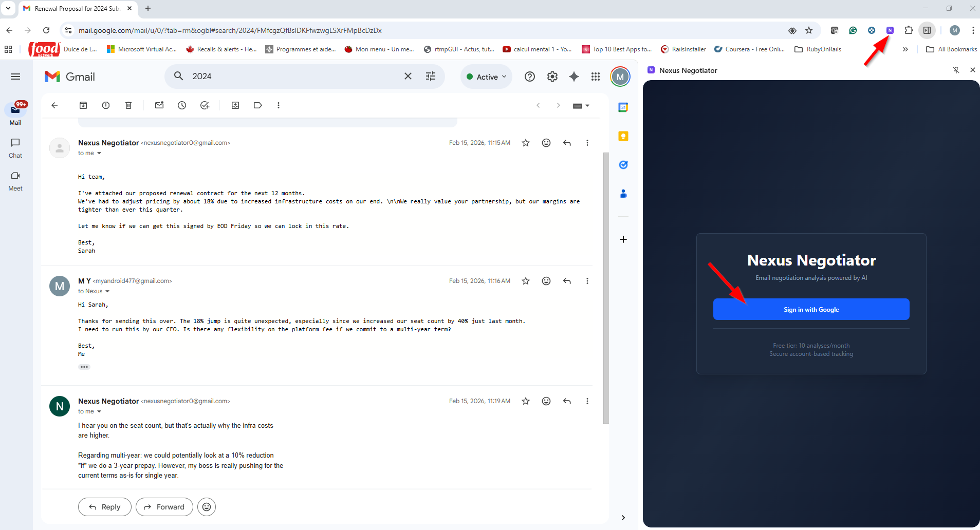This screenshot has width=980, height=530.
Task: Open Meet section in left sidebar
Action: coord(15,180)
